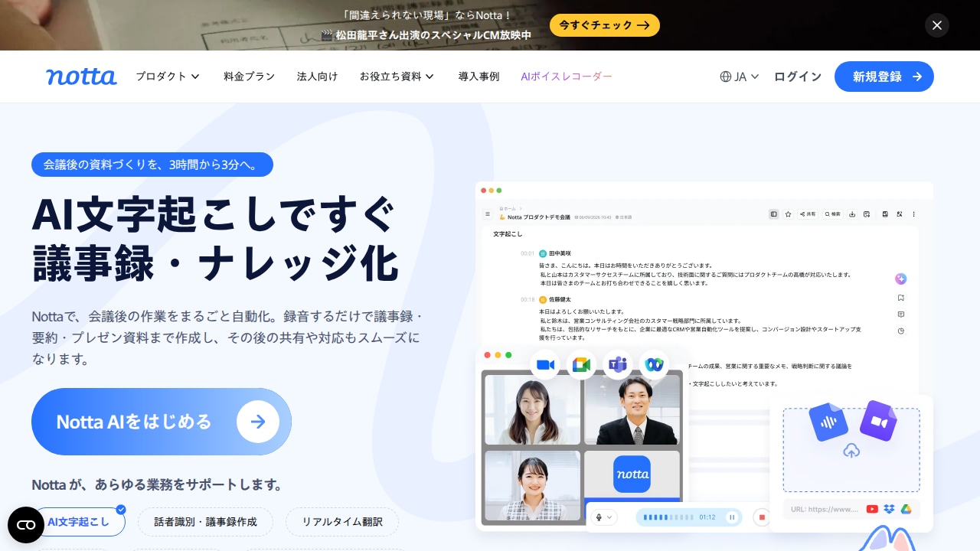
Task: Click the download icon in demo toolbar
Action: (x=852, y=214)
